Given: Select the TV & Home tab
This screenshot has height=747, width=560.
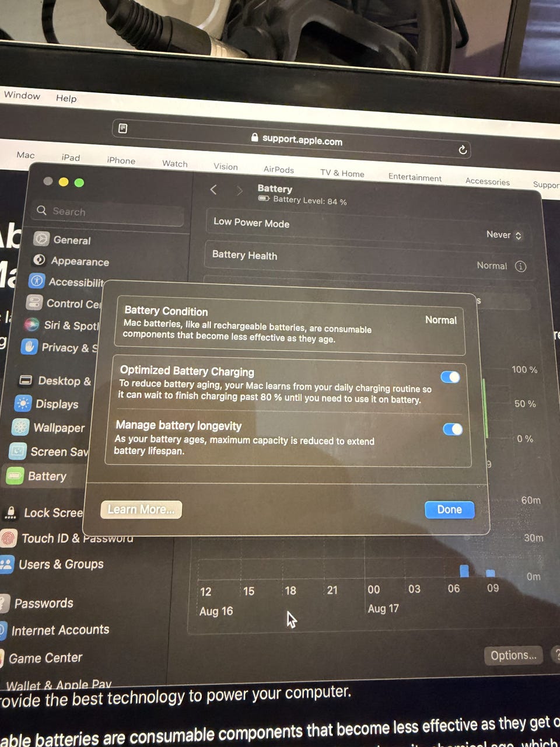Looking at the screenshot, I should point(342,173).
